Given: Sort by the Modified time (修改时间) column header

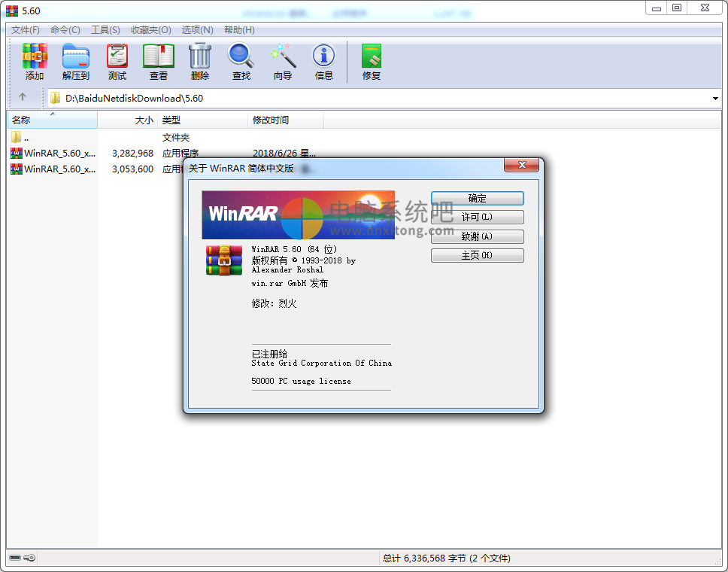Looking at the screenshot, I should click(286, 120).
